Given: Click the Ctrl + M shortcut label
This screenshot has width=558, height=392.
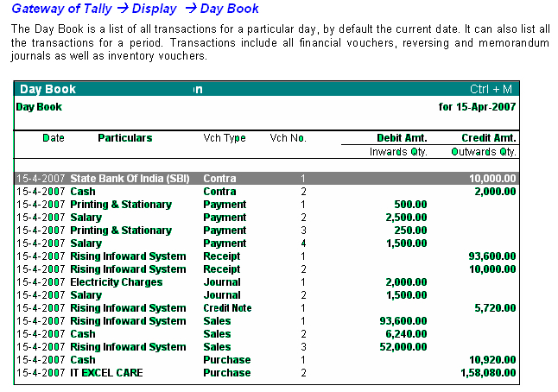Looking at the screenshot, I should click(x=491, y=89).
